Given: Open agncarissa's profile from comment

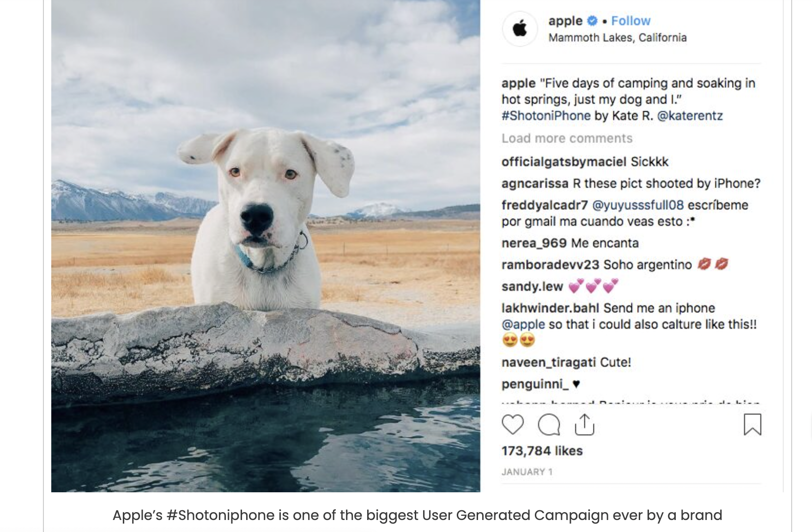Looking at the screenshot, I should tap(535, 183).
